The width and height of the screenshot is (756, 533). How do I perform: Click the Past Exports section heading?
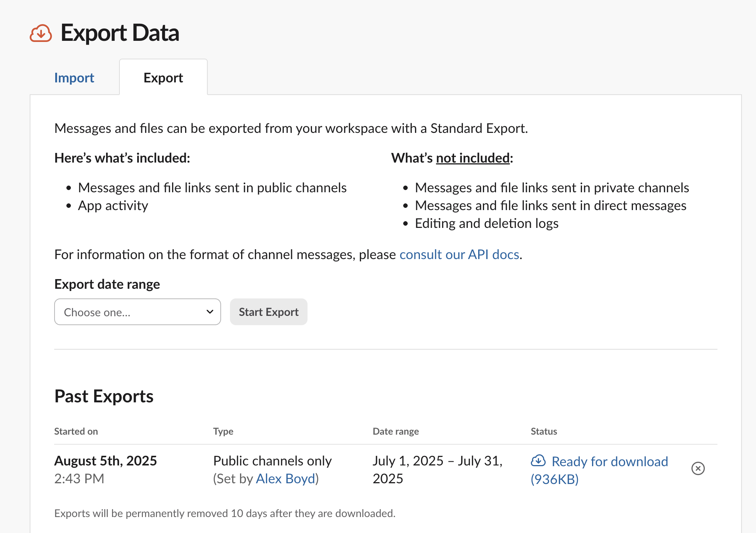coord(104,396)
